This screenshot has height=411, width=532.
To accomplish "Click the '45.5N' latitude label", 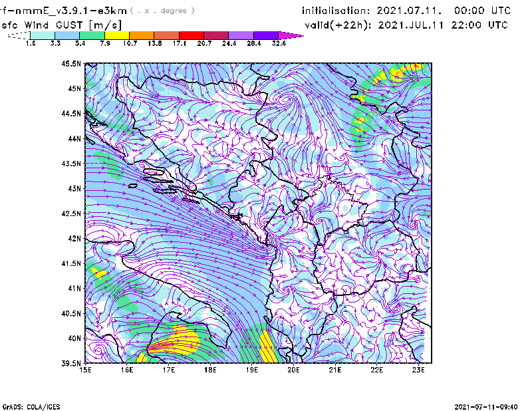I will 71,63.
